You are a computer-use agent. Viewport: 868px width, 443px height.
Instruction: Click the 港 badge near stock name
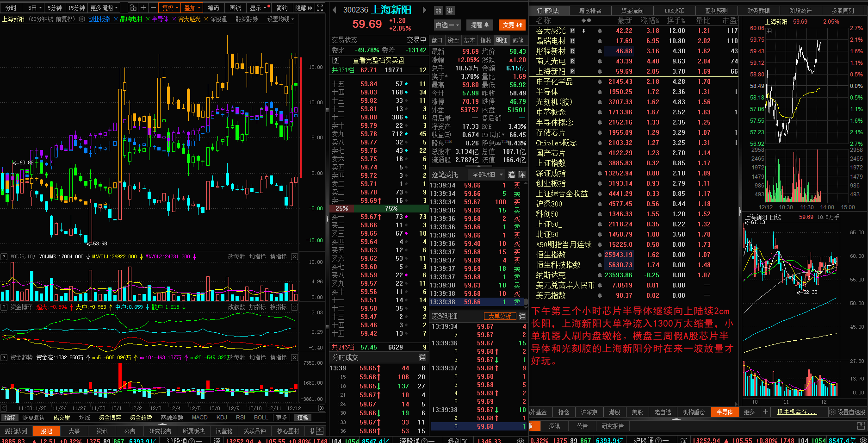pos(449,11)
